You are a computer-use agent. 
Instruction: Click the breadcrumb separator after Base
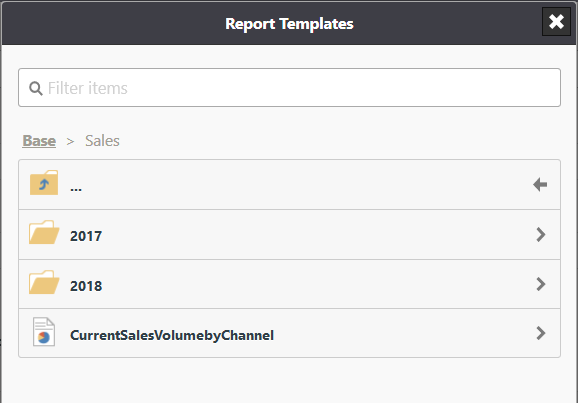pos(70,141)
